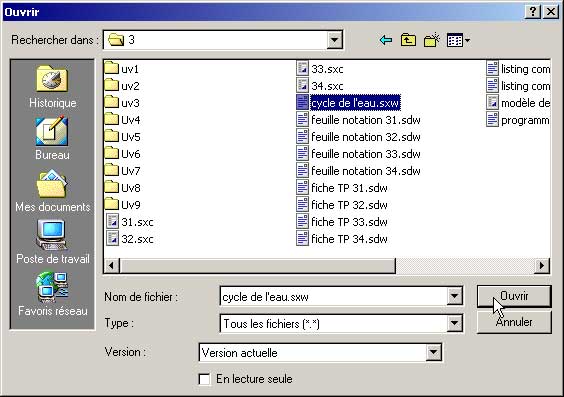
Task: Select the Uv8 folder icon
Action: point(112,187)
